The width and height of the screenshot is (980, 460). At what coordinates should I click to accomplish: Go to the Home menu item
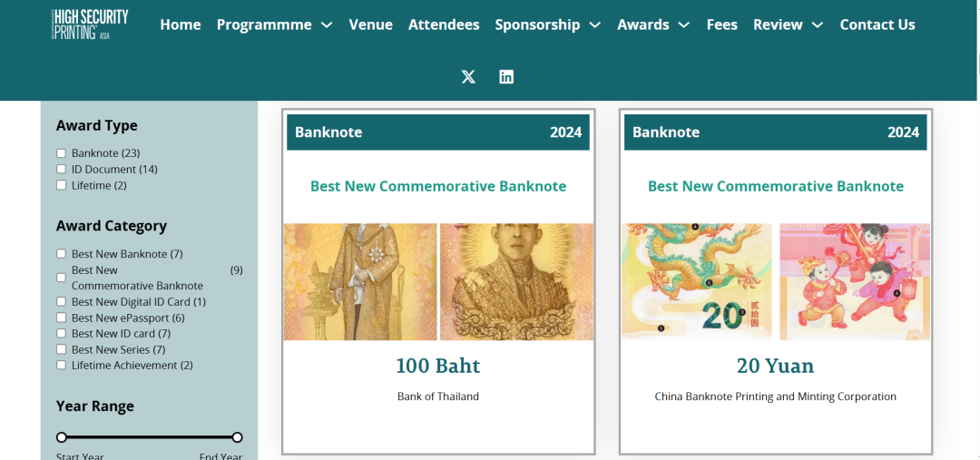tap(181, 25)
